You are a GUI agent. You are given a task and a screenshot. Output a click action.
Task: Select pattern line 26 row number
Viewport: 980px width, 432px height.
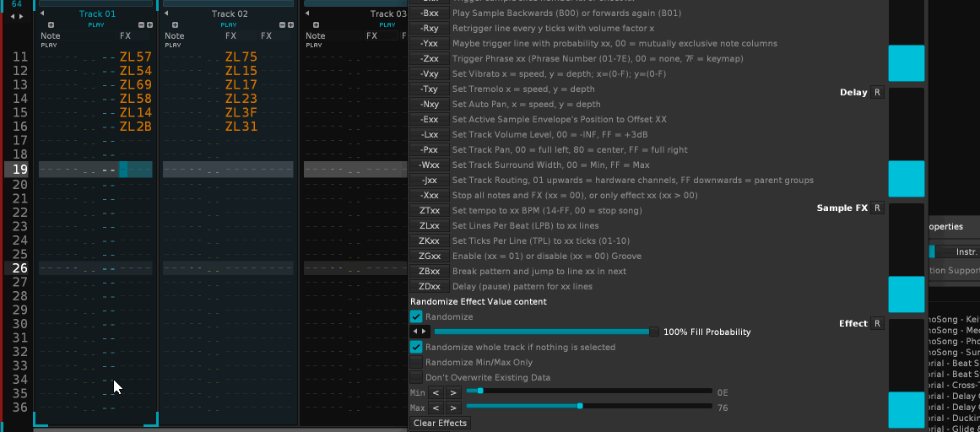19,268
